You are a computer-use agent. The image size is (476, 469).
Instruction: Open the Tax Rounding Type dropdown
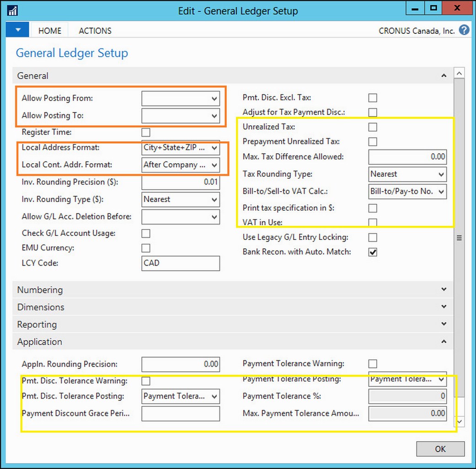441,174
